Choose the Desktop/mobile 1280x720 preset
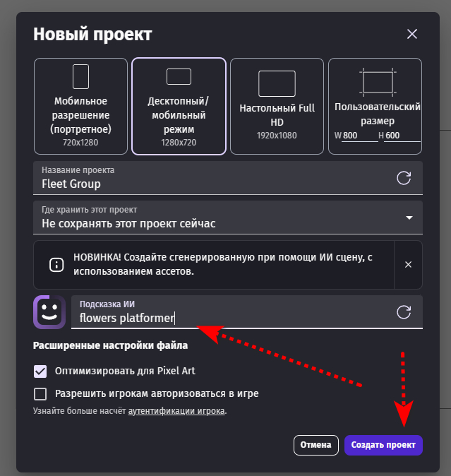This screenshot has height=476, width=451. point(179,106)
